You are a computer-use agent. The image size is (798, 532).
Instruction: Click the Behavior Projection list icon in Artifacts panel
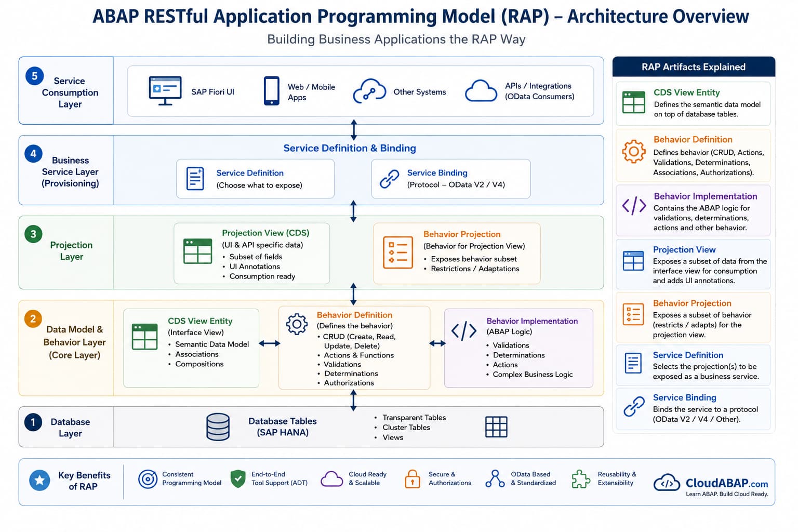[x=633, y=315]
